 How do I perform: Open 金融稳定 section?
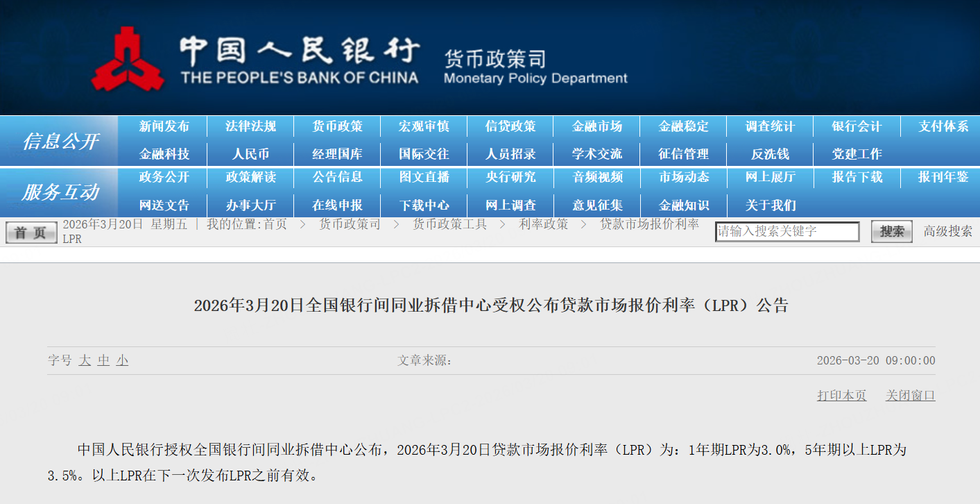click(x=684, y=126)
